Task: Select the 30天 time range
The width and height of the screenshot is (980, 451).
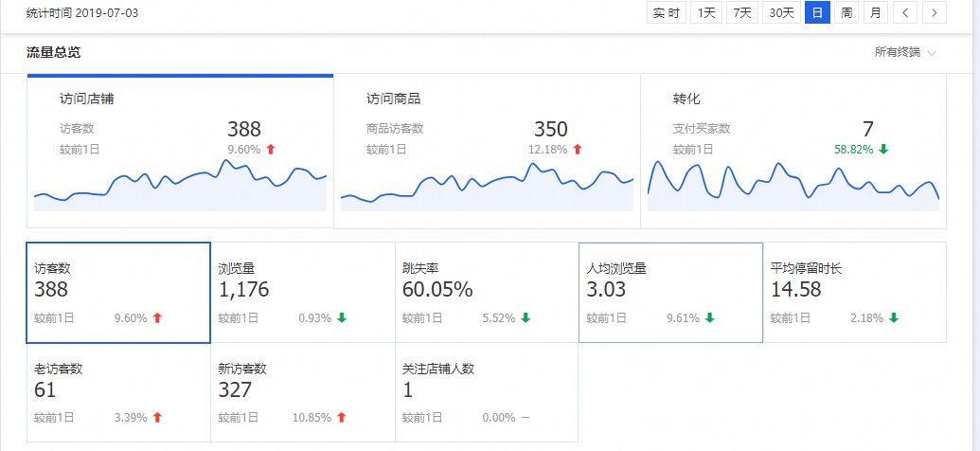Action: coord(781,12)
